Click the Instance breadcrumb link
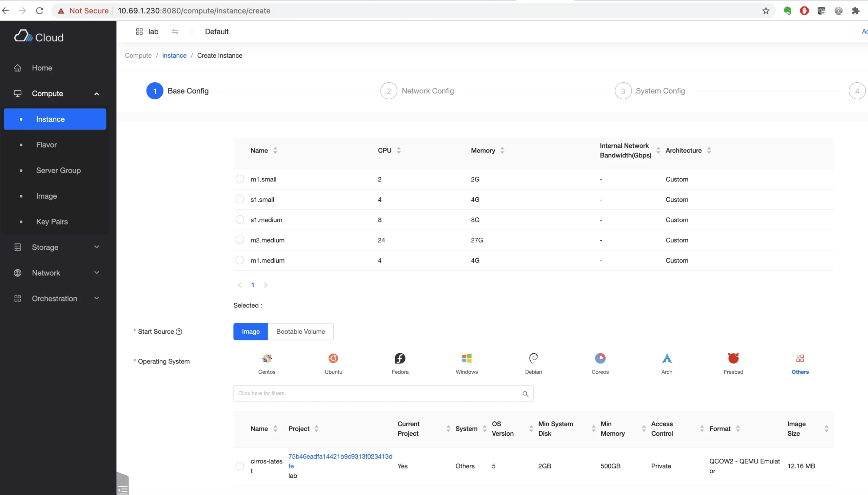The height and width of the screenshot is (495, 868). coord(174,55)
